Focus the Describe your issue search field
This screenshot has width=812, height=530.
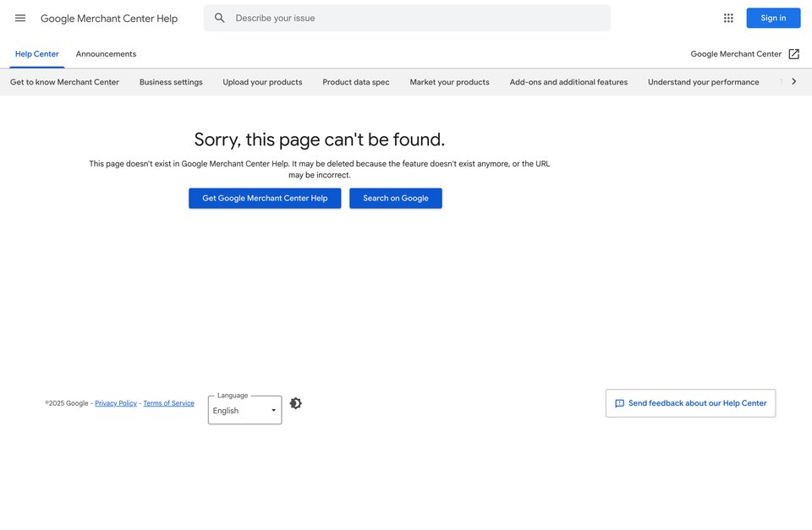coord(407,18)
